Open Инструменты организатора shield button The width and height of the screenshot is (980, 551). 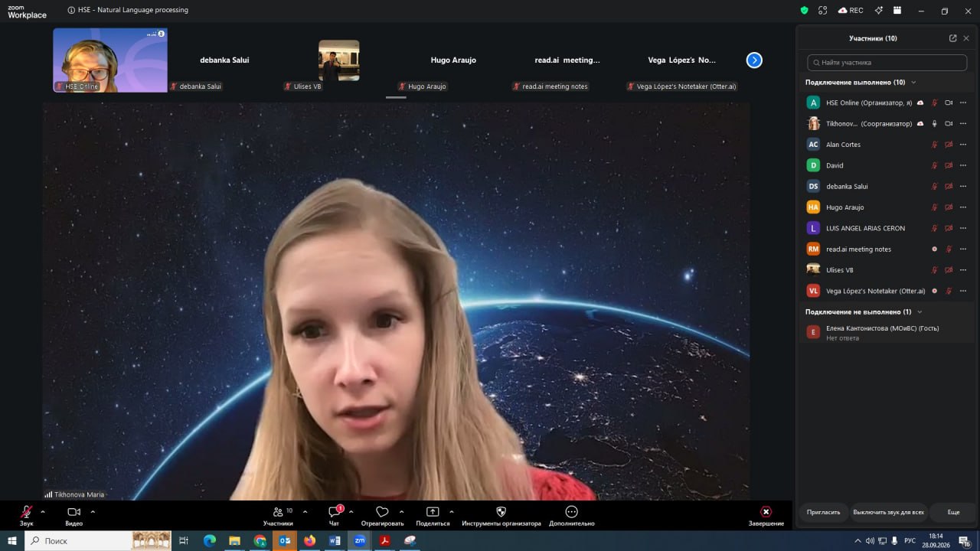501,515
